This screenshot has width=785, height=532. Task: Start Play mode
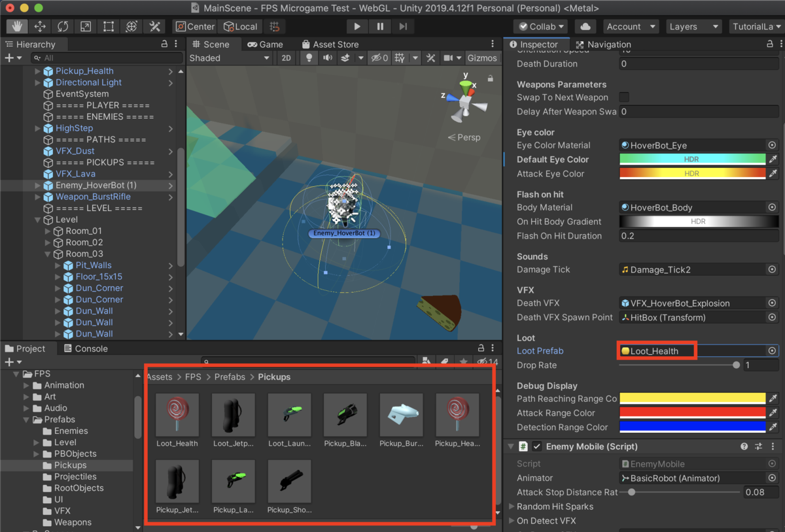click(x=357, y=27)
